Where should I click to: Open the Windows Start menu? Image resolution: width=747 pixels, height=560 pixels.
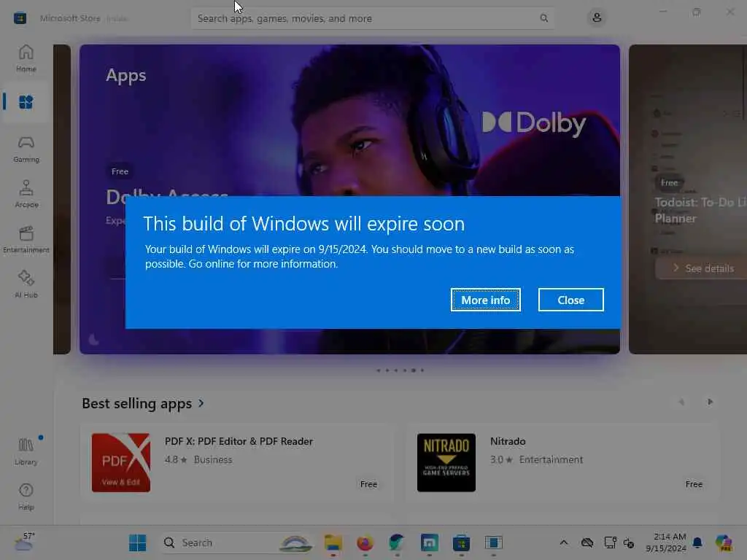coord(138,542)
